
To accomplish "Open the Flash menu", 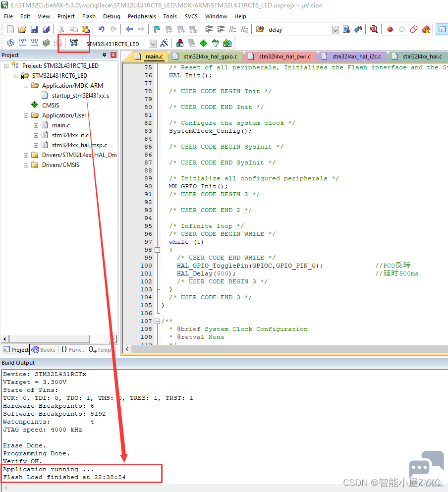I will (x=89, y=16).
